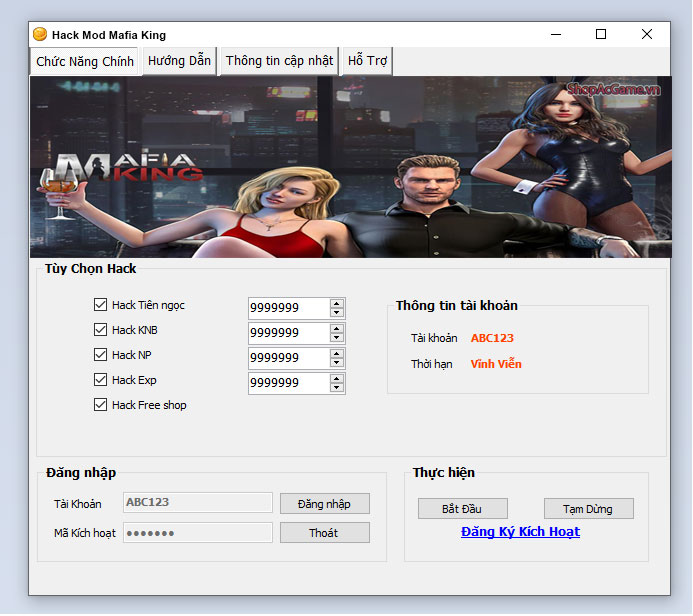Open the Hướng Dẫn tab
Viewport: 693px width, 616px height.
pyautogui.click(x=179, y=61)
